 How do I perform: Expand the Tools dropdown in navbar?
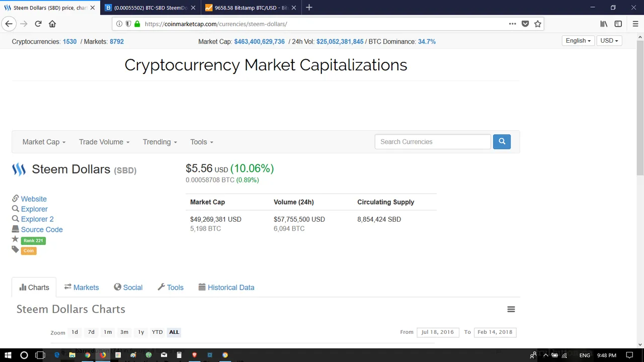[201, 142]
